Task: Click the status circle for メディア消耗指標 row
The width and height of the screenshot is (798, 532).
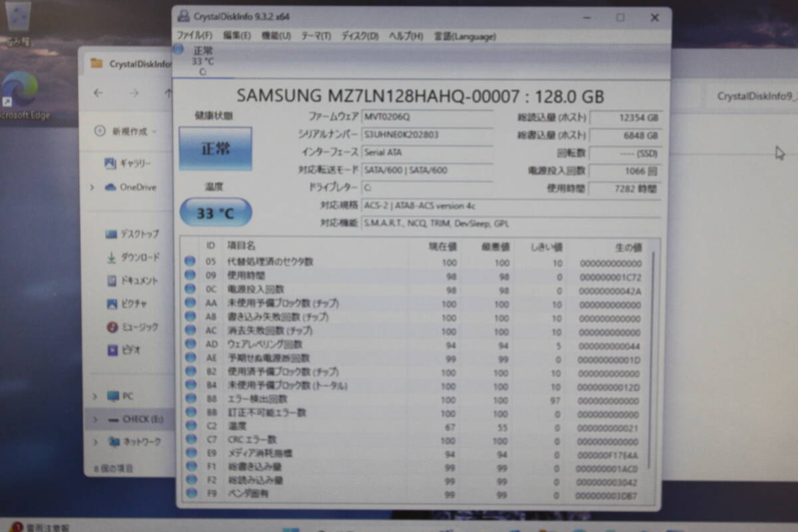Action: pos(192,454)
